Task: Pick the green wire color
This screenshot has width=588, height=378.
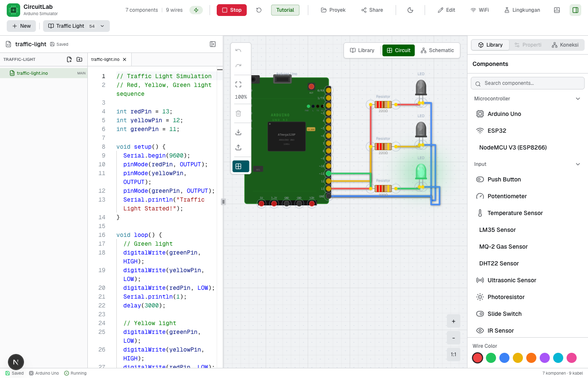Action: point(491,358)
